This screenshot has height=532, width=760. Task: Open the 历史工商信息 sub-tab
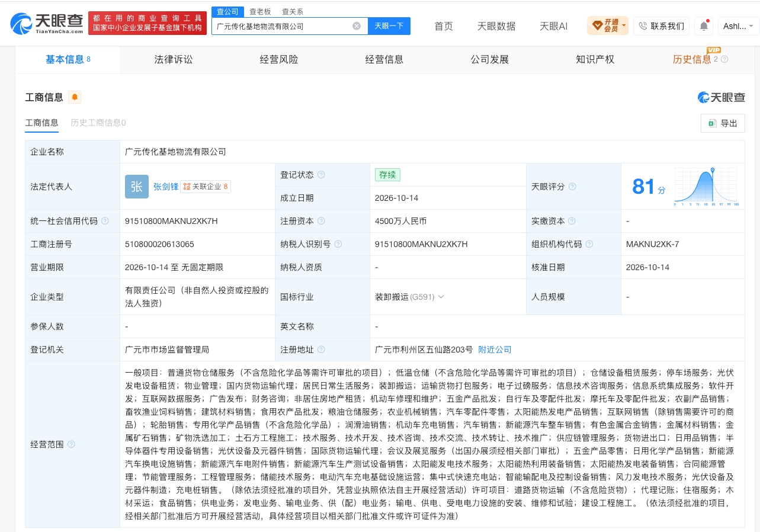click(98, 123)
